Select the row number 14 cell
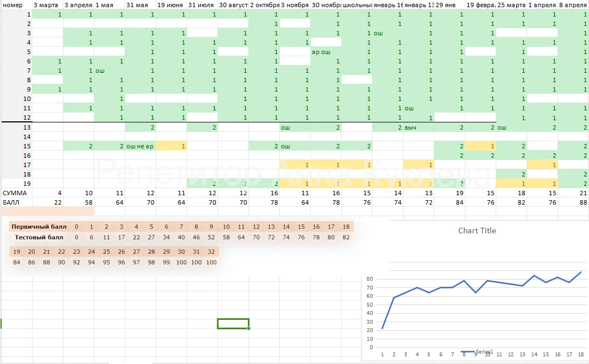Image resolution: width=589 pixels, height=364 pixels. click(26, 136)
